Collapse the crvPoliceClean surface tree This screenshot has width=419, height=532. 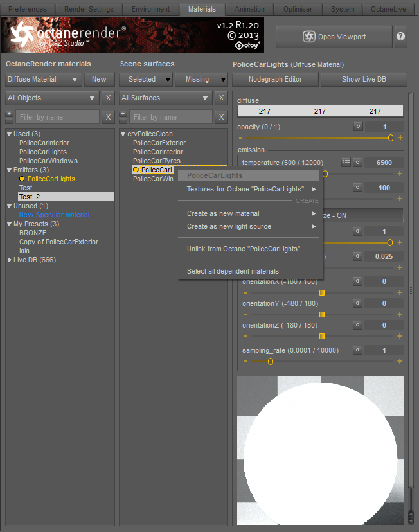[123, 134]
